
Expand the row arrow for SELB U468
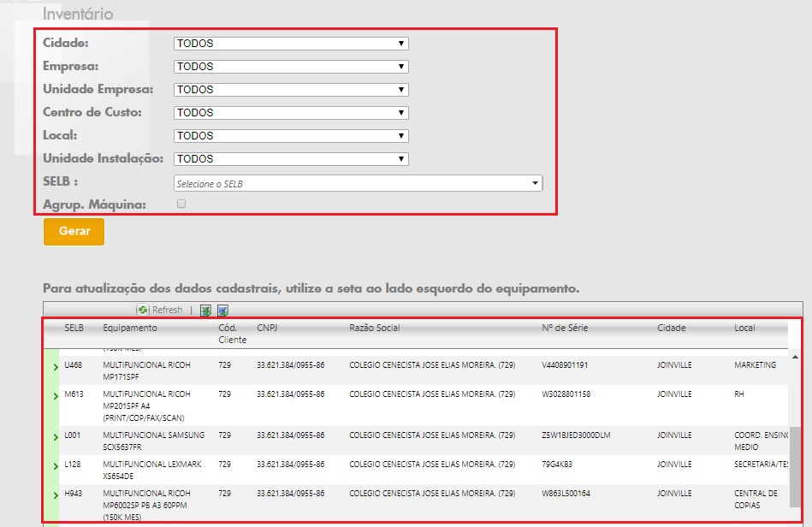coord(56,367)
